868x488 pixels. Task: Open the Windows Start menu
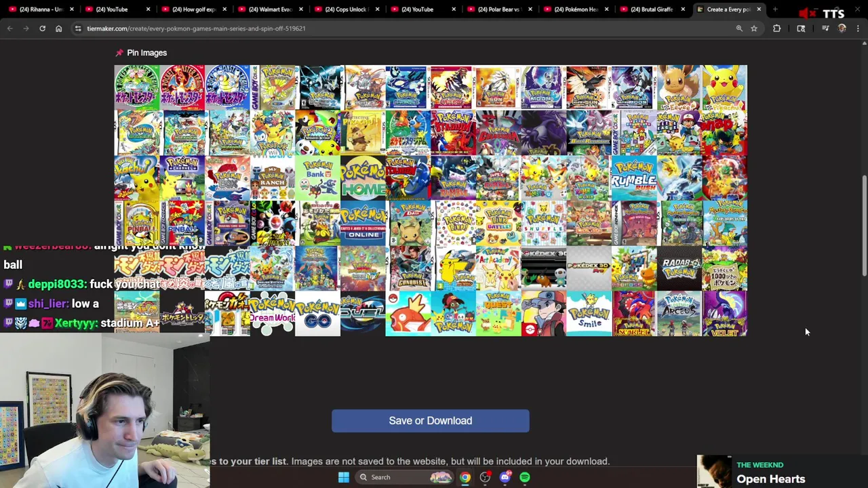tap(344, 477)
